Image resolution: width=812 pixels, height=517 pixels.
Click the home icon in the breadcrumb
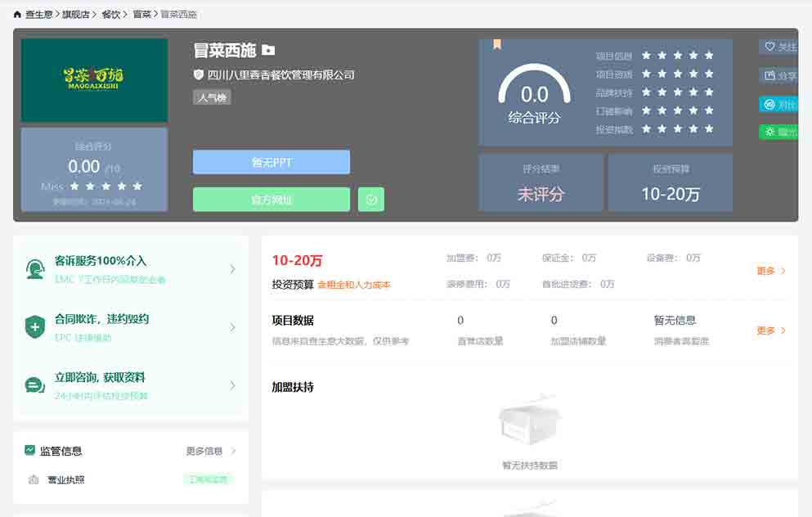[17, 15]
